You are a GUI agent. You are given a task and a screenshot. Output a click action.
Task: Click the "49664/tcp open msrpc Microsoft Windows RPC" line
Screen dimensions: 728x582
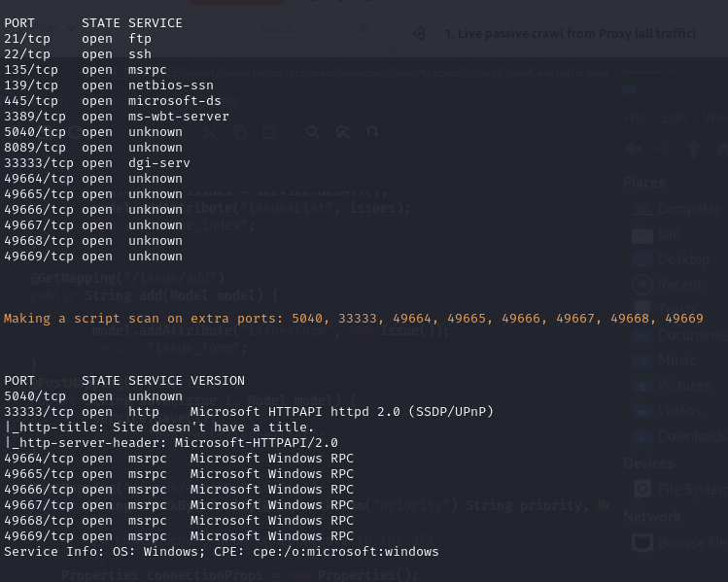coord(179,459)
